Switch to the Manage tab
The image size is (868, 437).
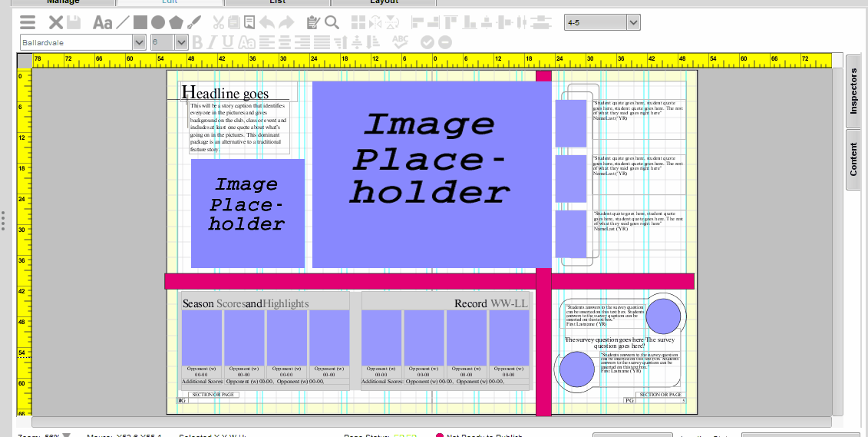[x=63, y=2]
